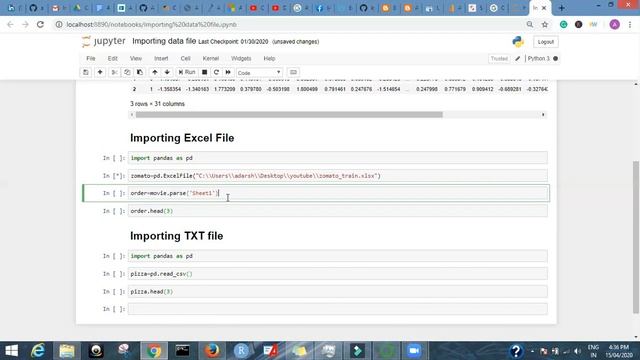Click the pizza.head(3) code cell

tap(338, 291)
